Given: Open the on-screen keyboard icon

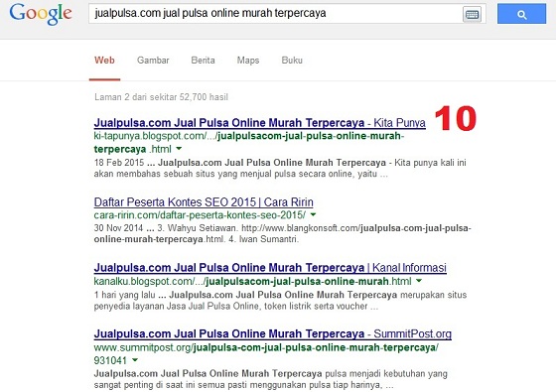Looking at the screenshot, I should coord(472,15).
